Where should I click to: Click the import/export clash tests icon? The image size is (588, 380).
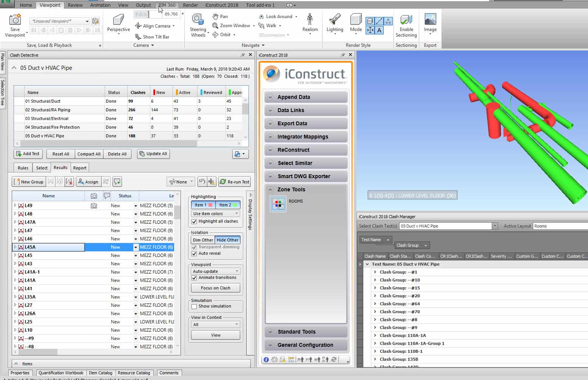(x=240, y=154)
